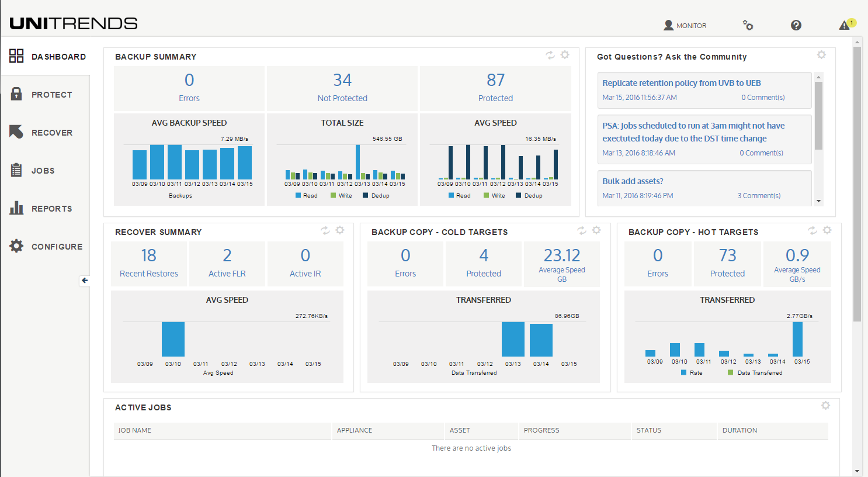This screenshot has height=477, width=868.
Task: Open the 'Bulk add assets?' community post
Action: 633,181
